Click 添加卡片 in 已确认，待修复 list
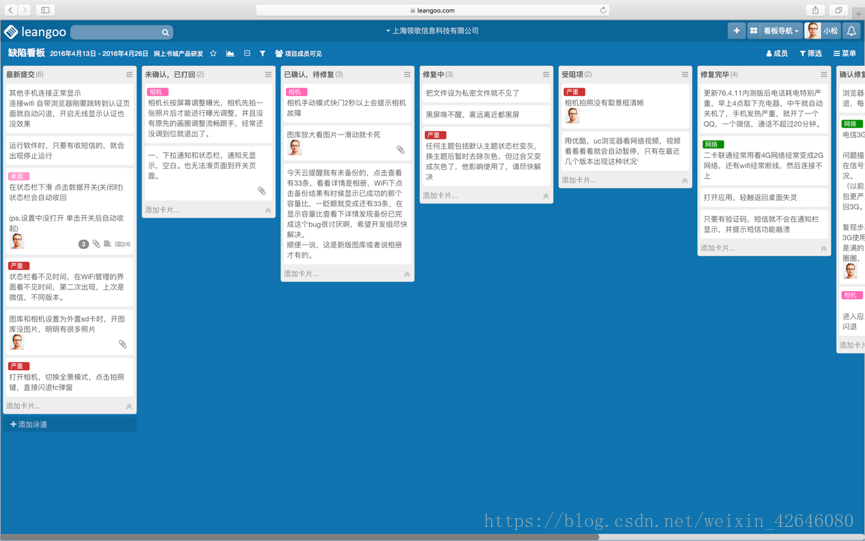Viewport: 865px width, 541px height. [x=301, y=274]
